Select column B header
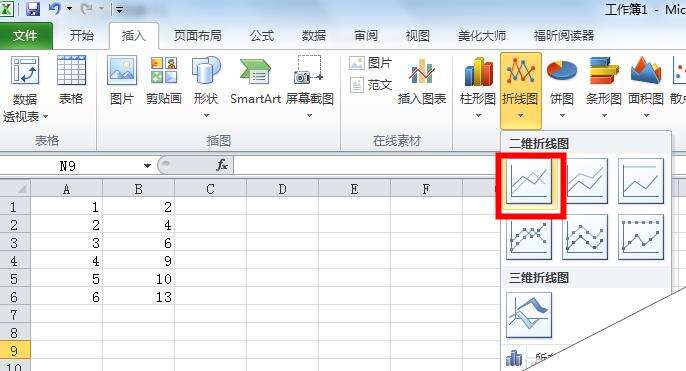The width and height of the screenshot is (686, 371). (139, 189)
